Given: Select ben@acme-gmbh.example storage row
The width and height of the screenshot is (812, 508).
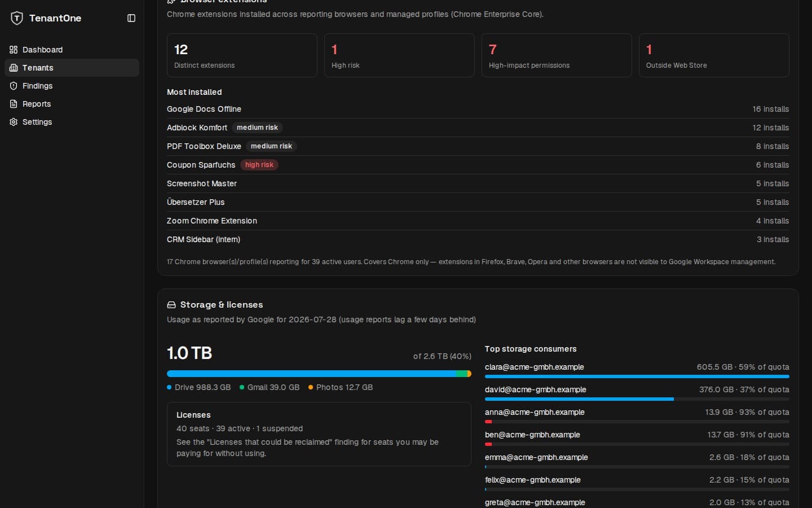Looking at the screenshot, I should (637, 437).
